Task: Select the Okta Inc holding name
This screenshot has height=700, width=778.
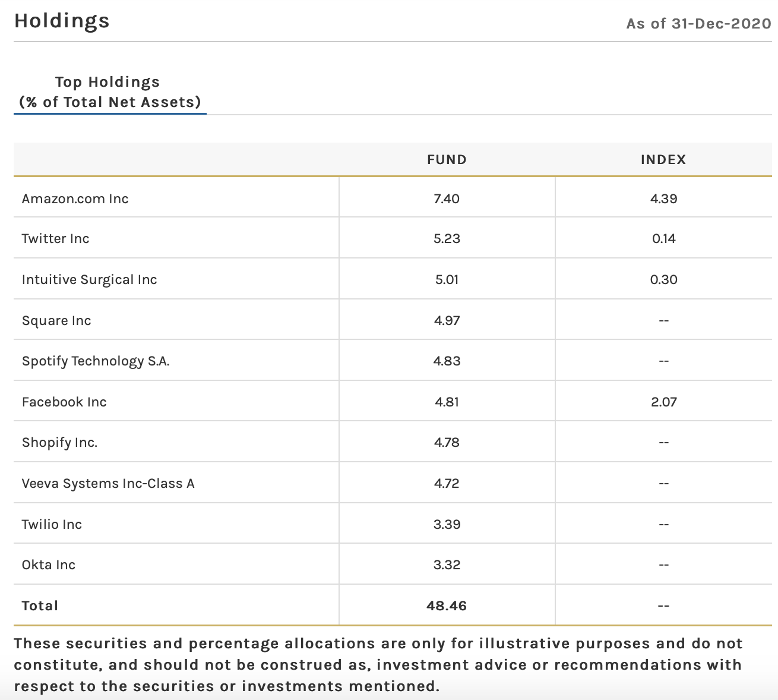Action: tap(49, 565)
